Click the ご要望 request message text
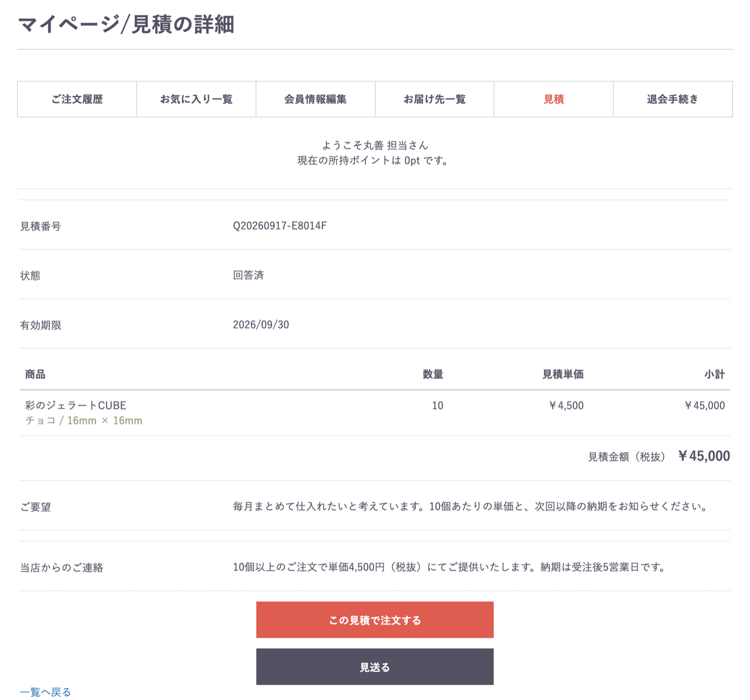Viewport: 750px width, 700px height. click(x=470, y=507)
